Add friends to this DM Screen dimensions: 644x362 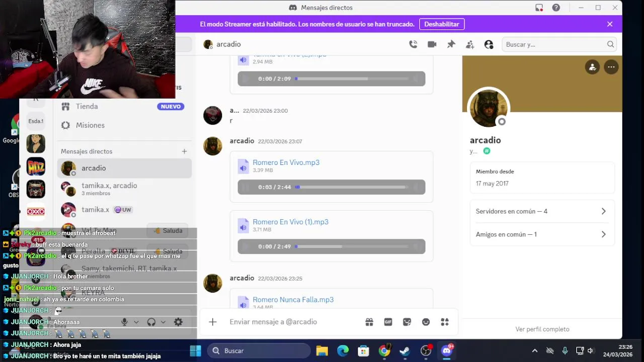pos(470,44)
